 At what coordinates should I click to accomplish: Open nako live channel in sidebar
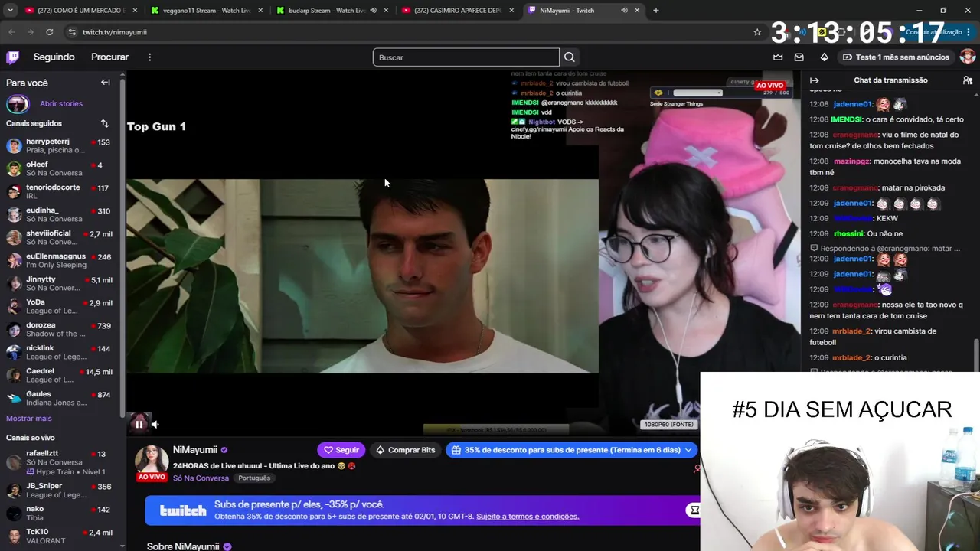pyautogui.click(x=60, y=513)
